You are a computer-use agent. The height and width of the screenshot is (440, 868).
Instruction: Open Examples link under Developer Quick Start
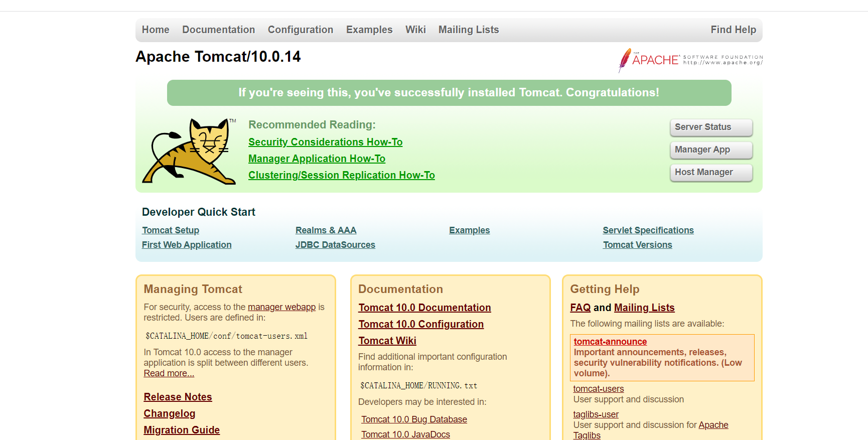(470, 230)
